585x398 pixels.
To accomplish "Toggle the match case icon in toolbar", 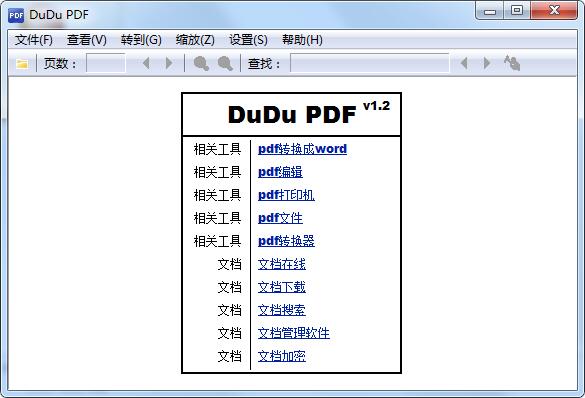I will tap(512, 63).
